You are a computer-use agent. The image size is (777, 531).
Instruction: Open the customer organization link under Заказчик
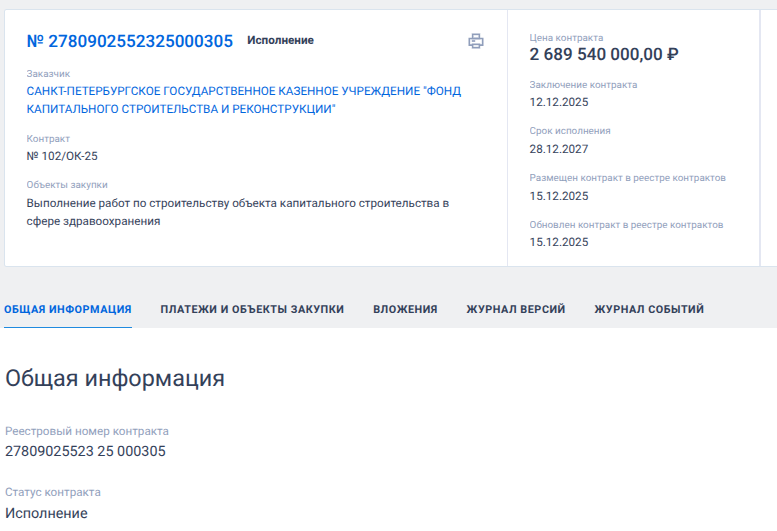click(x=243, y=99)
